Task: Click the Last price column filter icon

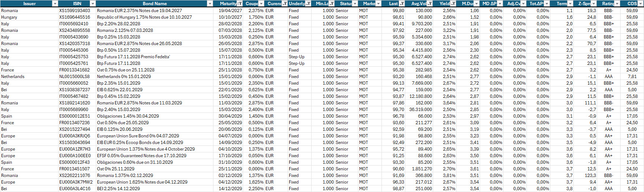Action: click(x=402, y=4)
